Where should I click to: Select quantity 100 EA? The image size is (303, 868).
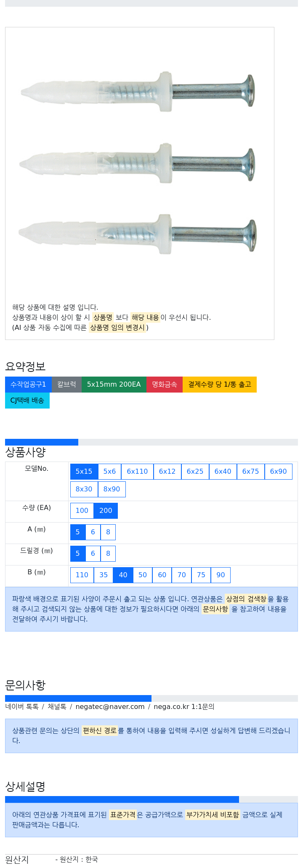point(82,511)
